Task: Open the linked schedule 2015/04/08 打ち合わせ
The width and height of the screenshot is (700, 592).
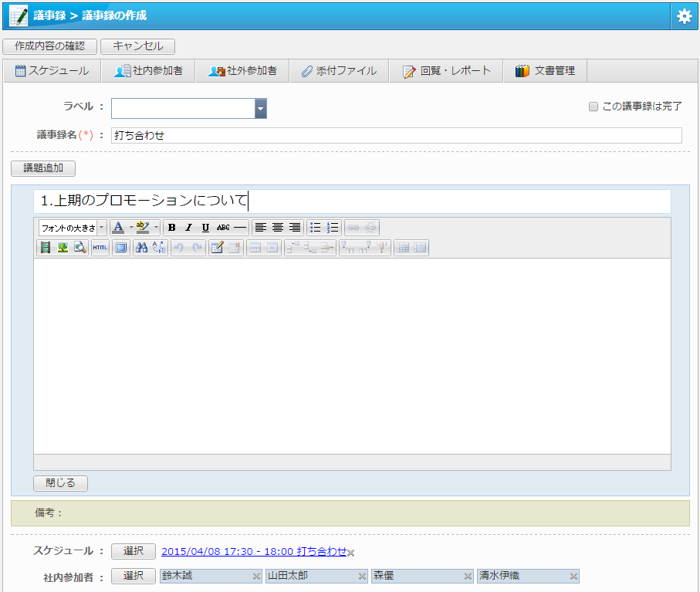Action: 254,551
